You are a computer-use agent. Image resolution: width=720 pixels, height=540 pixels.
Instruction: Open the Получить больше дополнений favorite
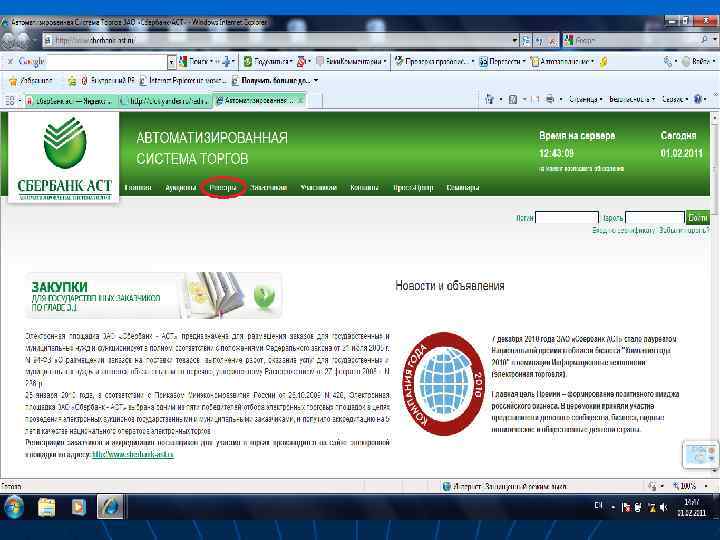(275, 81)
